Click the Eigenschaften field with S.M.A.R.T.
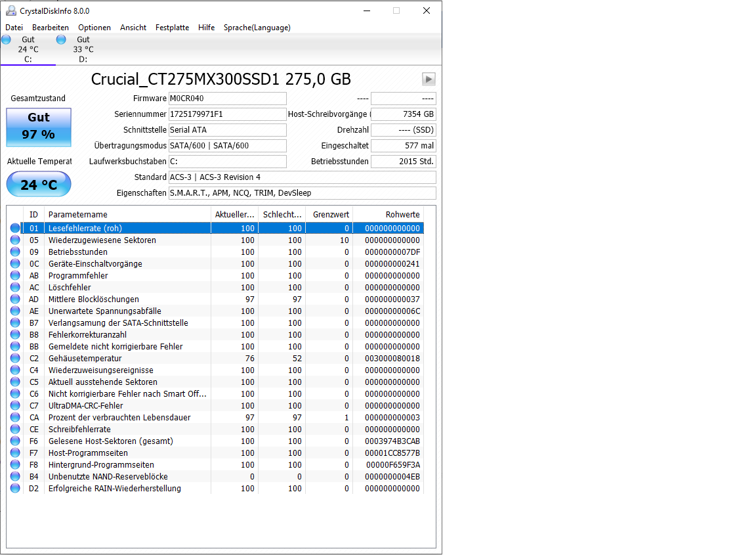Viewport: 756px width, 555px height. 303,193
